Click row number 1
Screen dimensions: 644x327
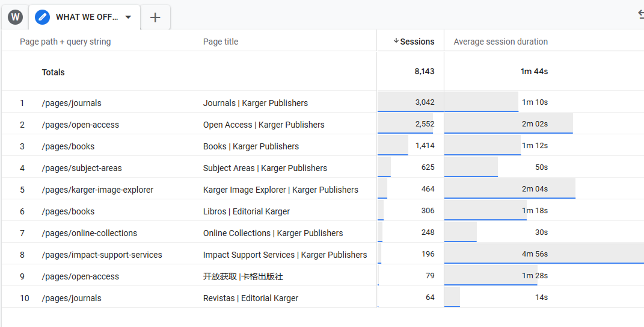point(22,103)
